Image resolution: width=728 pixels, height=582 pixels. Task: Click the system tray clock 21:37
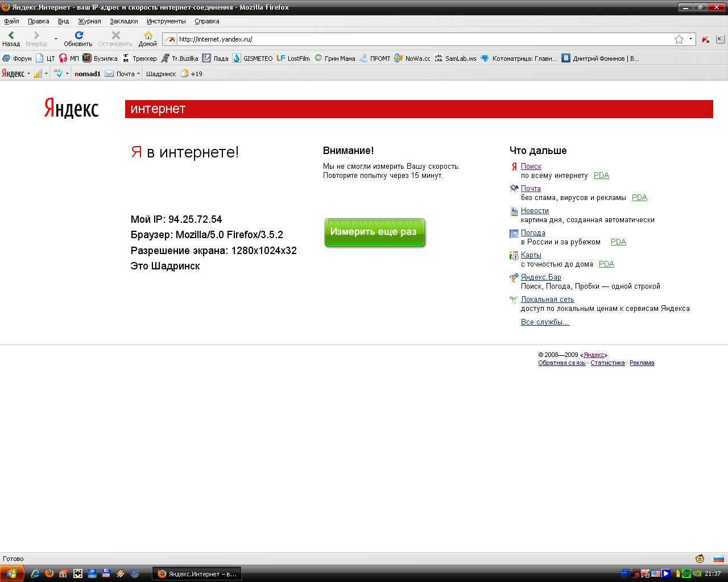coord(713,573)
